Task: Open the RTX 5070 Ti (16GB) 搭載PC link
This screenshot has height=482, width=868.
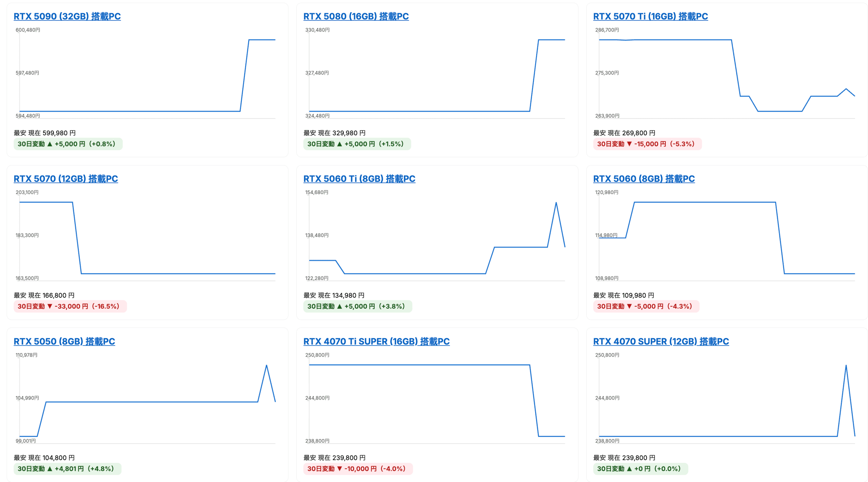Action: [650, 17]
